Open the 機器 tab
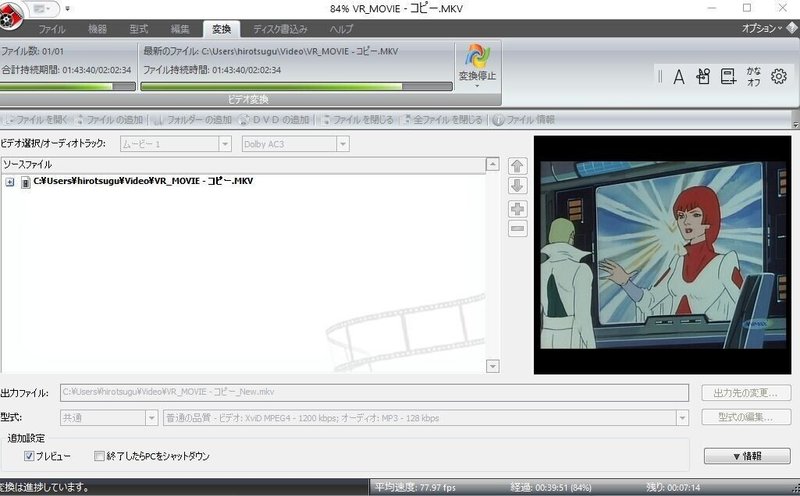Image resolution: width=800 pixels, height=496 pixels. 97,29
